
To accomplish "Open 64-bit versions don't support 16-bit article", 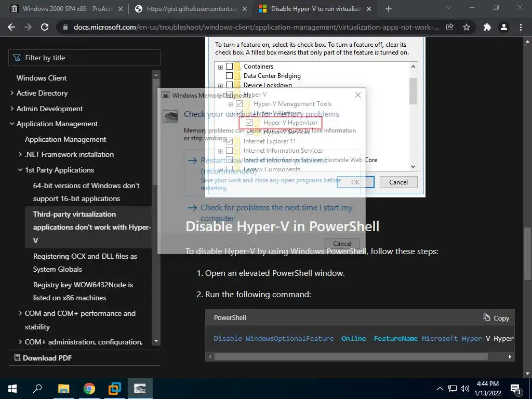I will click(87, 192).
